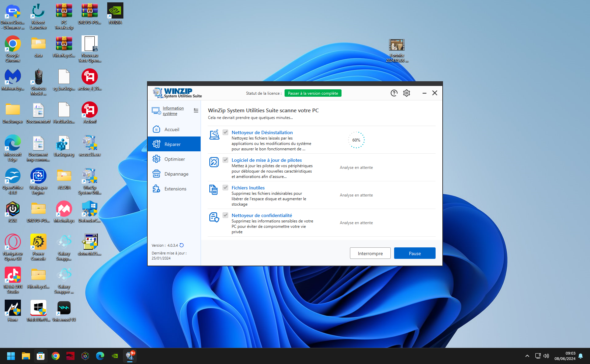Select the Reboot Launcher desktop icon

[x=38, y=16]
